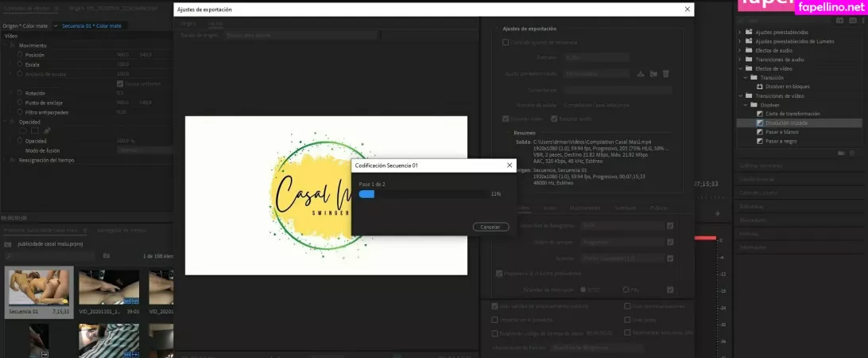Collapse the Efectos de vídeo folder
The width and height of the screenshot is (868, 358).
tap(739, 68)
